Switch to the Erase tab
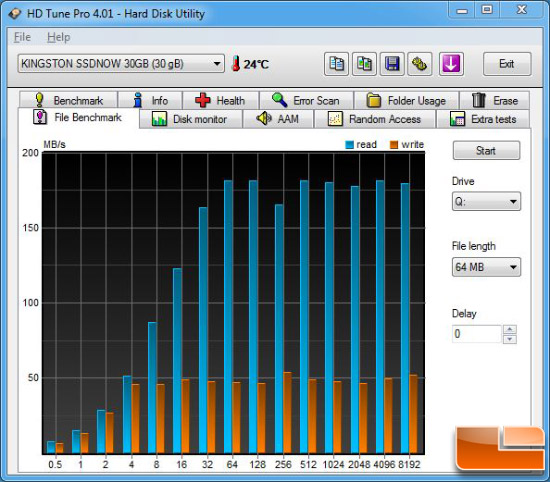This screenshot has height=482, width=550. click(495, 100)
